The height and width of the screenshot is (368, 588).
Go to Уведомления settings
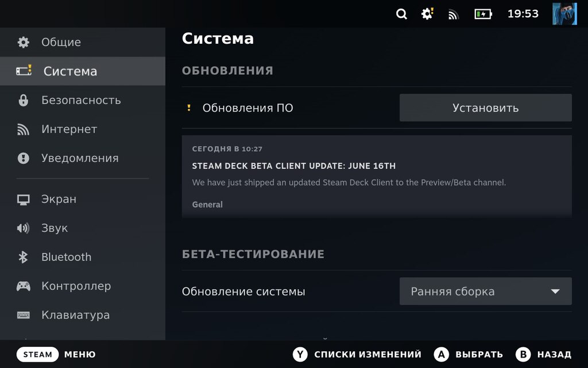point(80,158)
